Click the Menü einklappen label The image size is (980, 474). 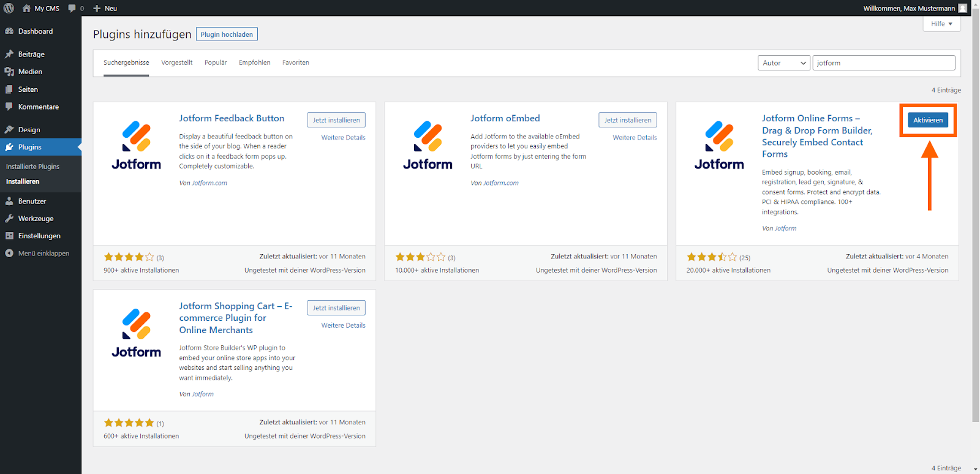pos(44,254)
